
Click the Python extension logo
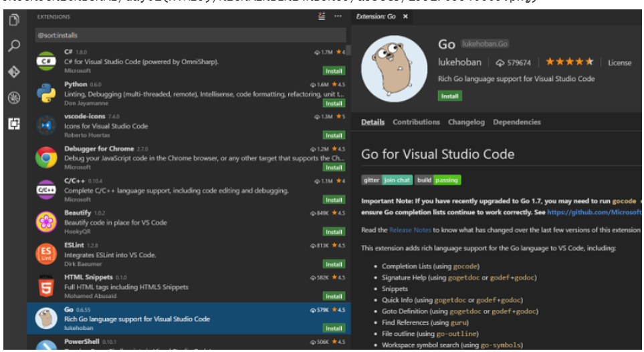(x=46, y=93)
